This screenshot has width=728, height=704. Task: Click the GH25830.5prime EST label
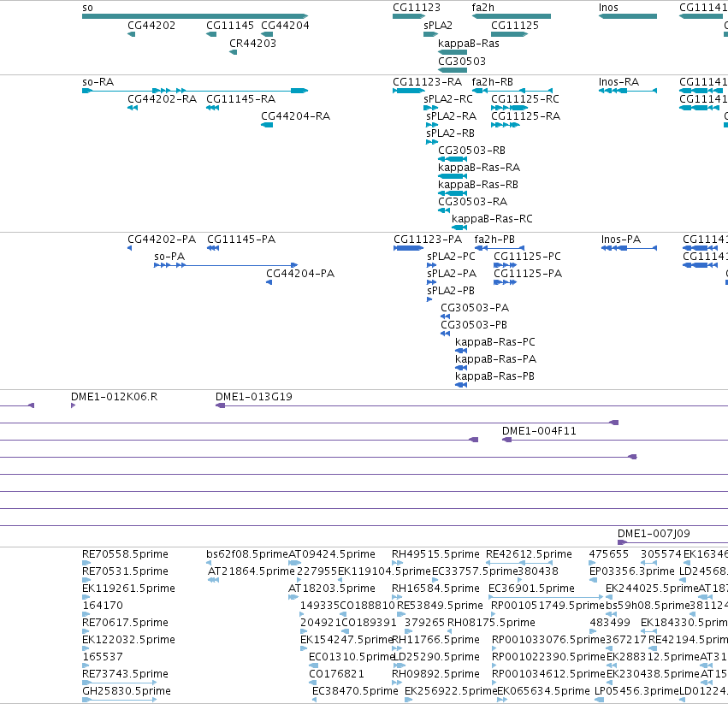pyautogui.click(x=127, y=691)
